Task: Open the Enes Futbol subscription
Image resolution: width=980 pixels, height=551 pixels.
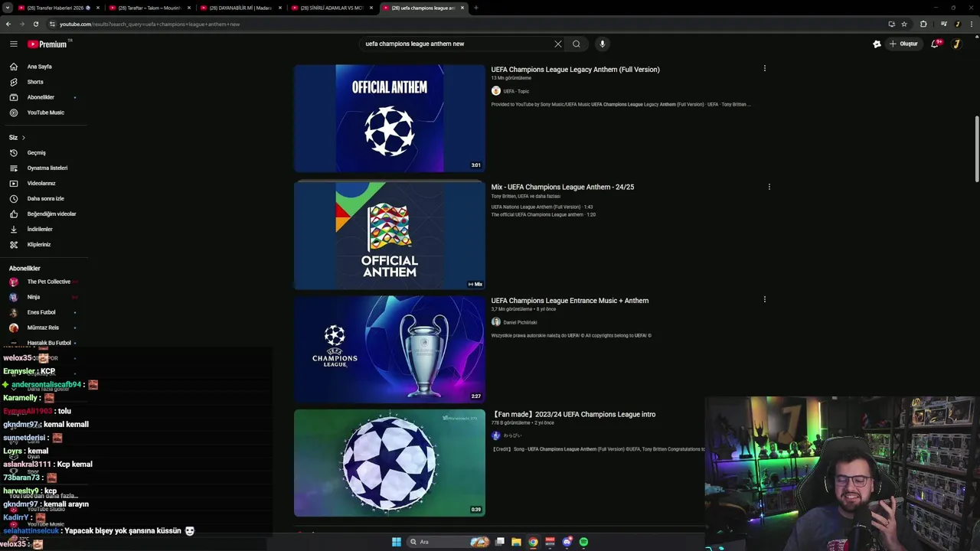Action: [x=43, y=312]
